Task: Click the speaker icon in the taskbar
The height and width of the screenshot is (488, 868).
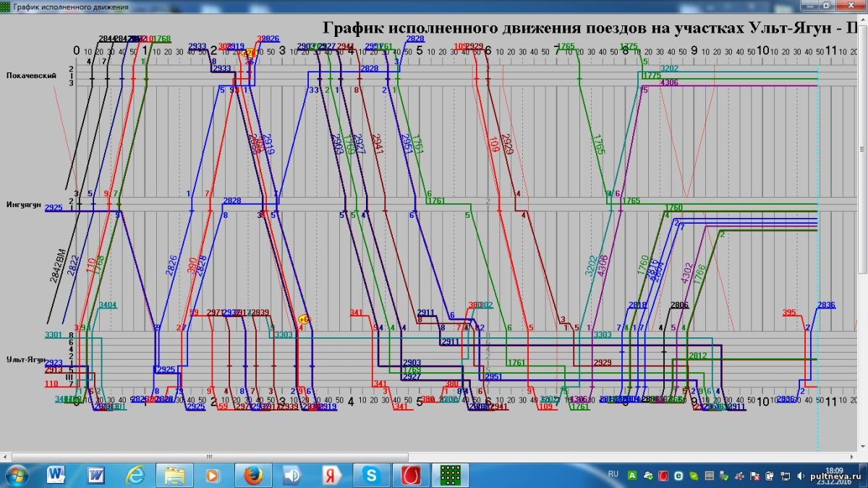Action: point(292,475)
